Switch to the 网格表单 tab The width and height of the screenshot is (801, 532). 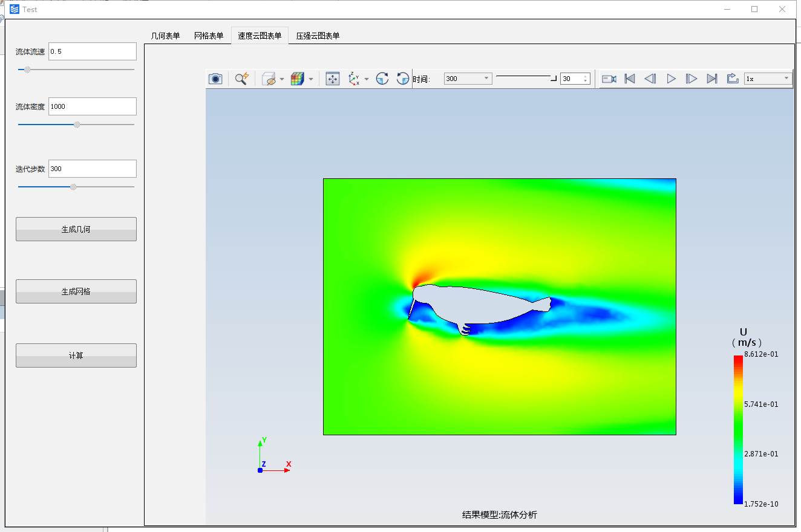click(x=209, y=36)
